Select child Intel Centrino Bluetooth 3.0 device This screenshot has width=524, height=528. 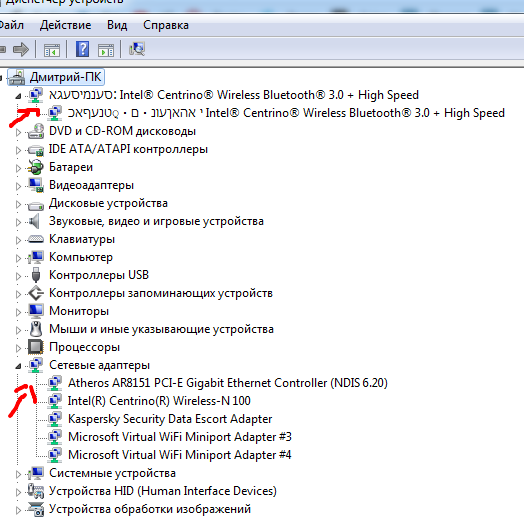[x=286, y=113]
